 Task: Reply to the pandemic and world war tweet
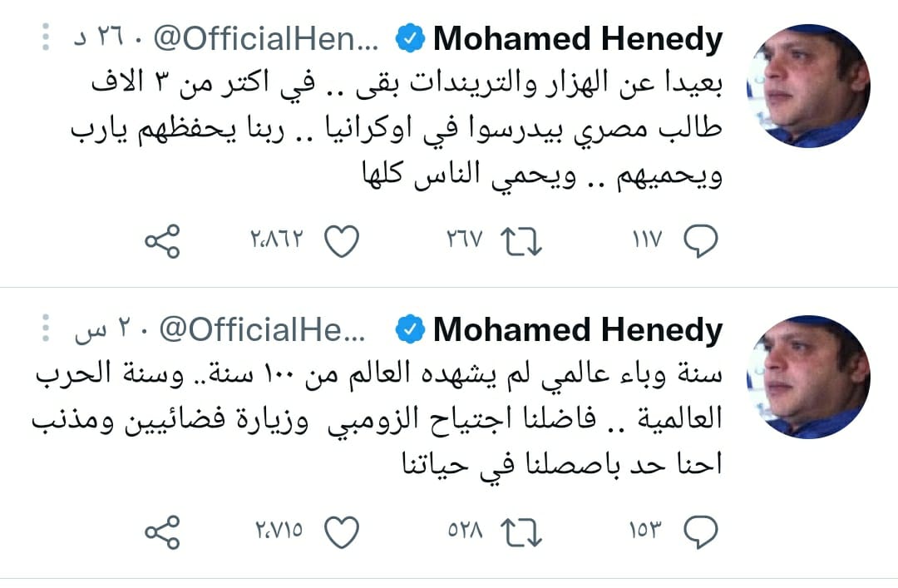click(700, 531)
